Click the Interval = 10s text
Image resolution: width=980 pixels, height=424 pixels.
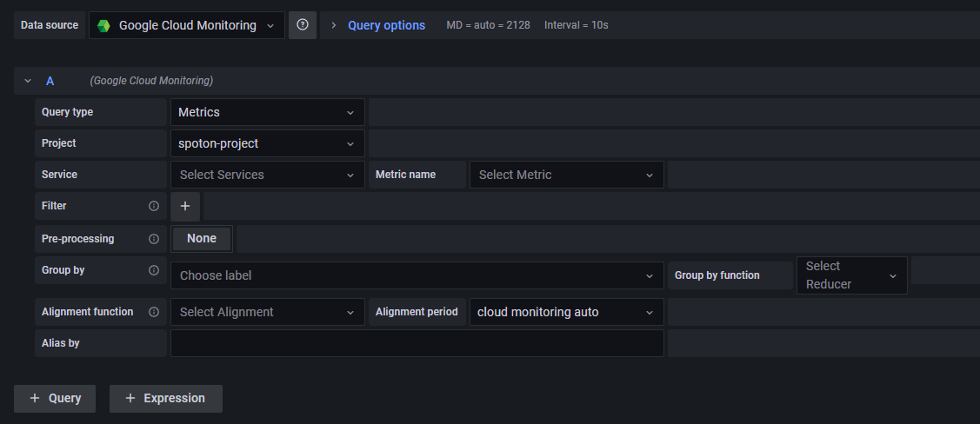click(577, 25)
